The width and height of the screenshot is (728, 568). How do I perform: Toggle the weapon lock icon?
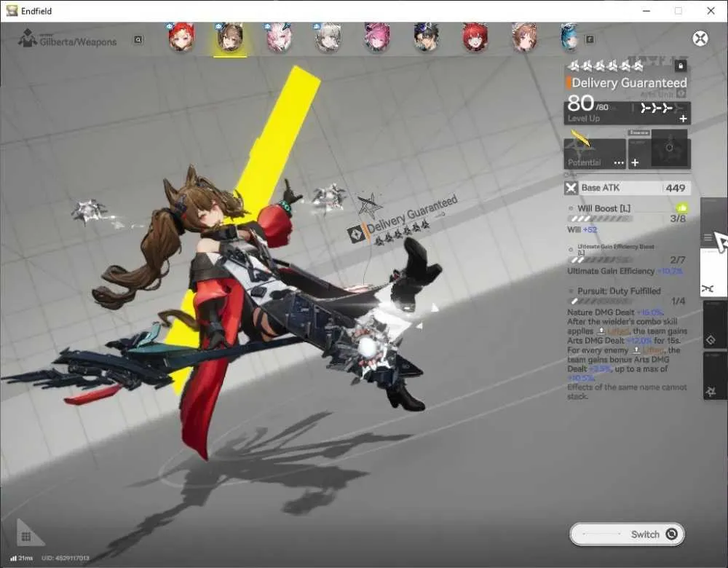click(x=681, y=66)
